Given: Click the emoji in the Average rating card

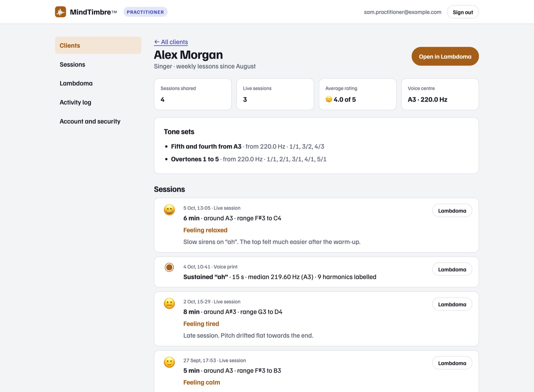Looking at the screenshot, I should click(x=329, y=99).
